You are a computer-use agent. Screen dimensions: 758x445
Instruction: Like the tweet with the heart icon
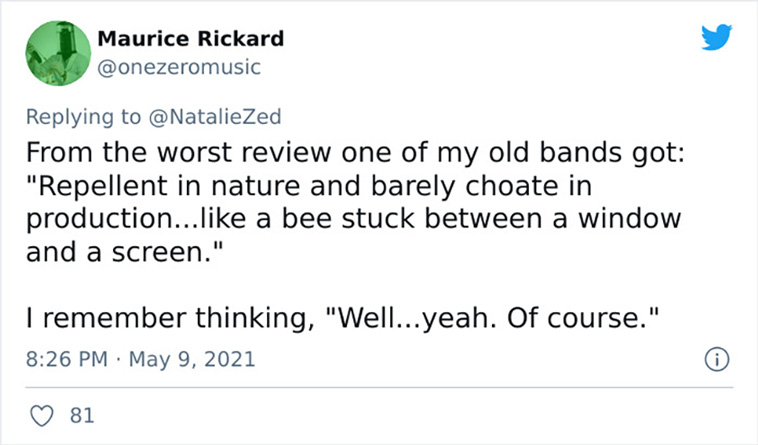coord(42,416)
